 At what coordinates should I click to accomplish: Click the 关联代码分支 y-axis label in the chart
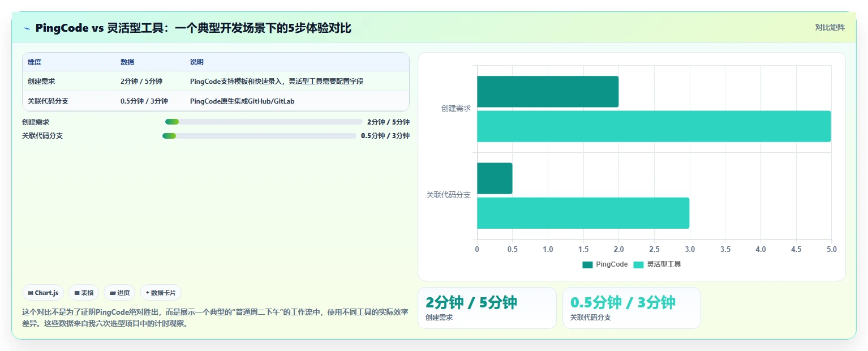point(449,195)
